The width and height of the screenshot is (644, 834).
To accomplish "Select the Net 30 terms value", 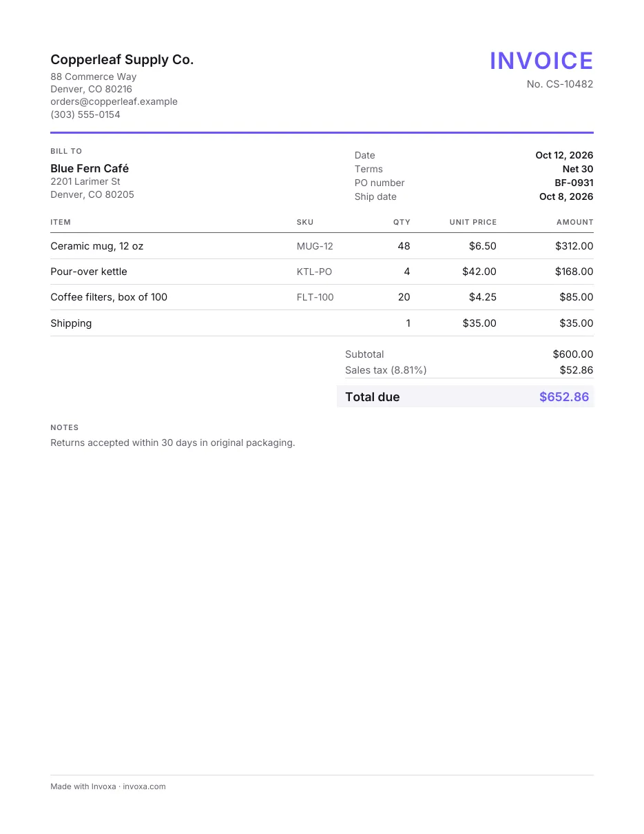I will pyautogui.click(x=578, y=169).
